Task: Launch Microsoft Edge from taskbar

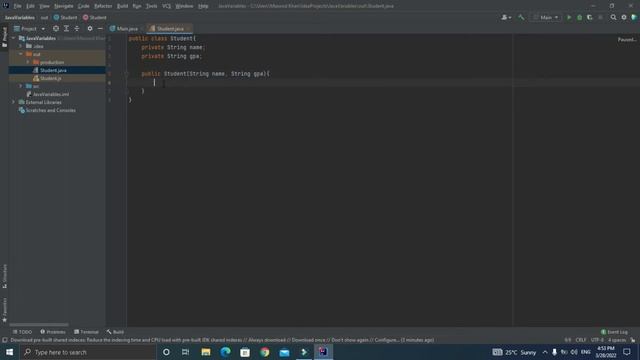Action: [225, 352]
